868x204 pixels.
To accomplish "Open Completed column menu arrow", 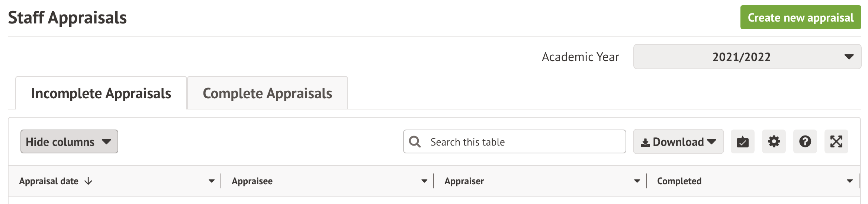I will coord(850,181).
